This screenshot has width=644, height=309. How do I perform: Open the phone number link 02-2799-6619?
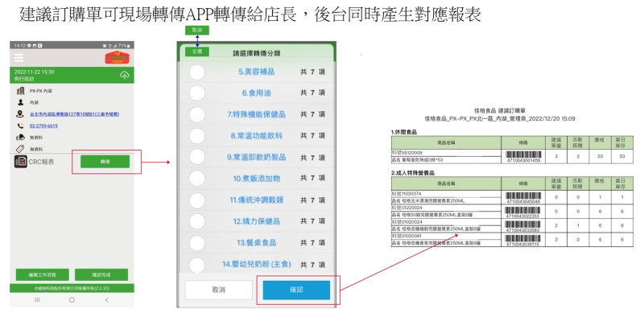[x=43, y=126]
